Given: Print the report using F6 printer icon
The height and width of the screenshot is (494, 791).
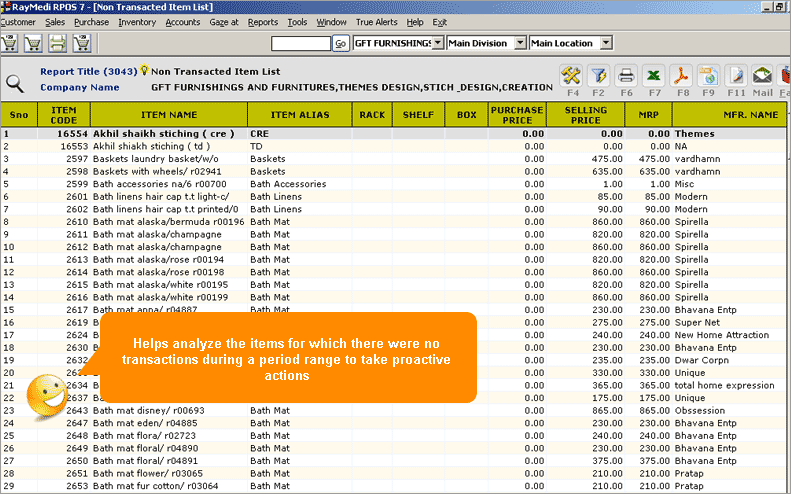Looking at the screenshot, I should pos(626,76).
